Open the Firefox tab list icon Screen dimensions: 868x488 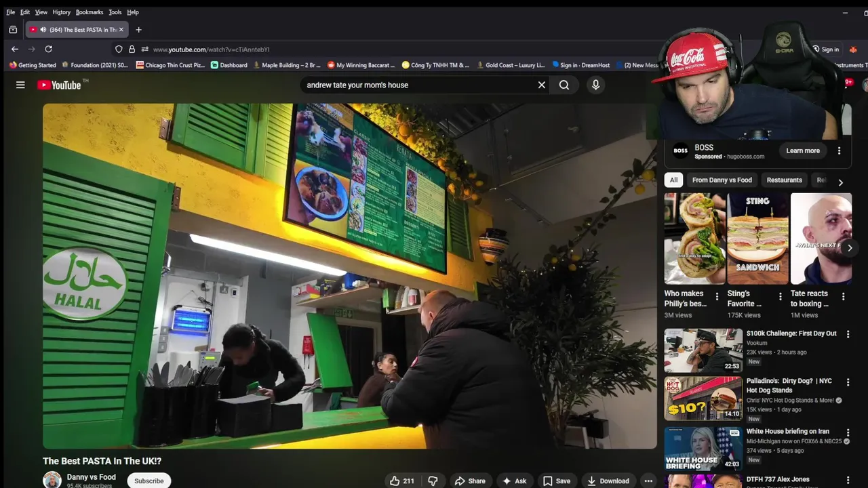coord(13,30)
